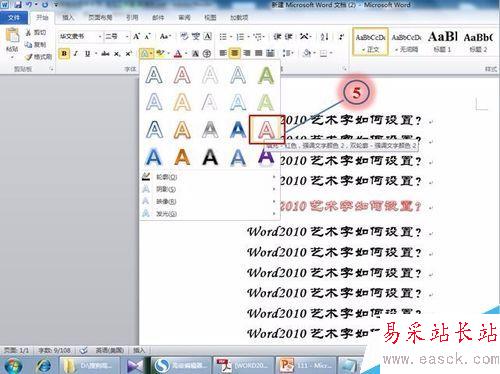Screen dimensions: 500x374
Task: Toggle Underline formatting
Action: pyautogui.click(x=87, y=53)
